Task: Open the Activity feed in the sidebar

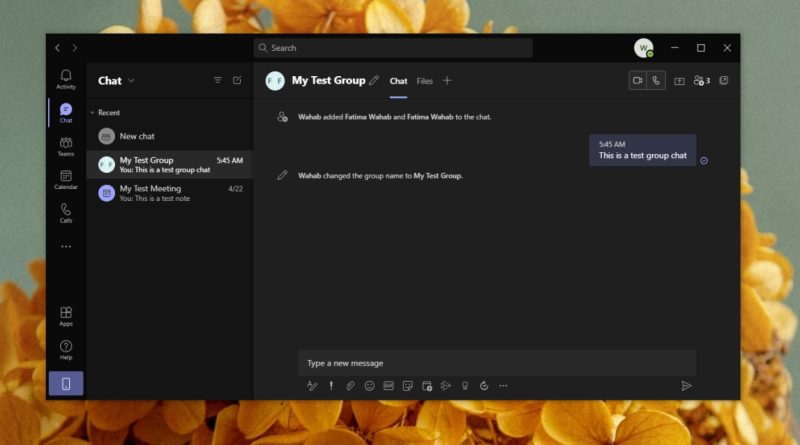Action: pyautogui.click(x=66, y=79)
